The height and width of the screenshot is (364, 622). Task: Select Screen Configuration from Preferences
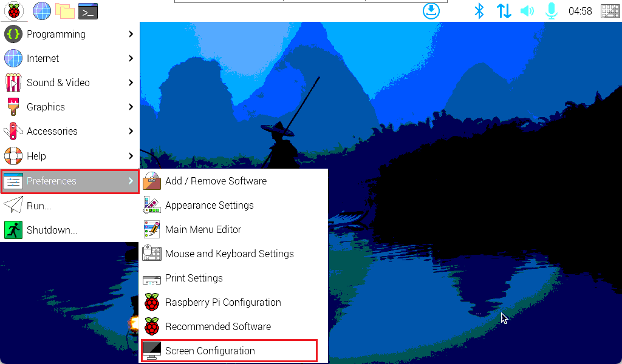tap(210, 351)
